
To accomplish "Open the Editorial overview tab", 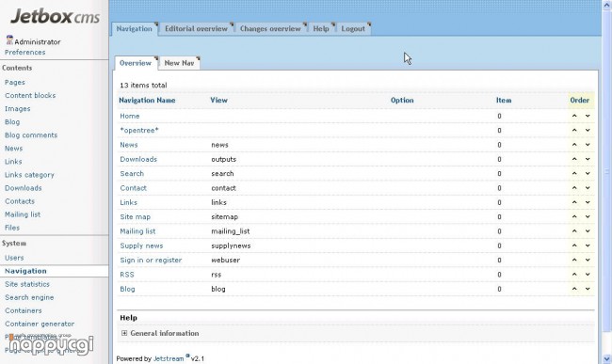I will (x=196, y=28).
